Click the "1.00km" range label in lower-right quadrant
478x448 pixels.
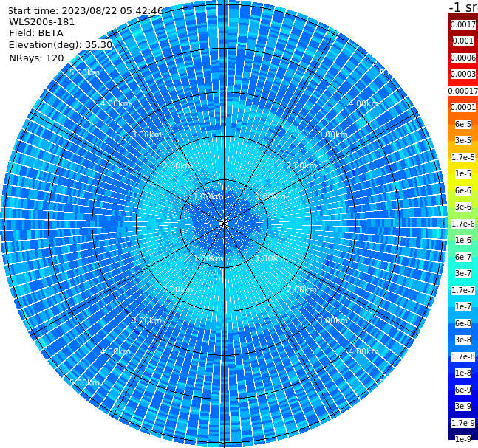[x=270, y=258]
